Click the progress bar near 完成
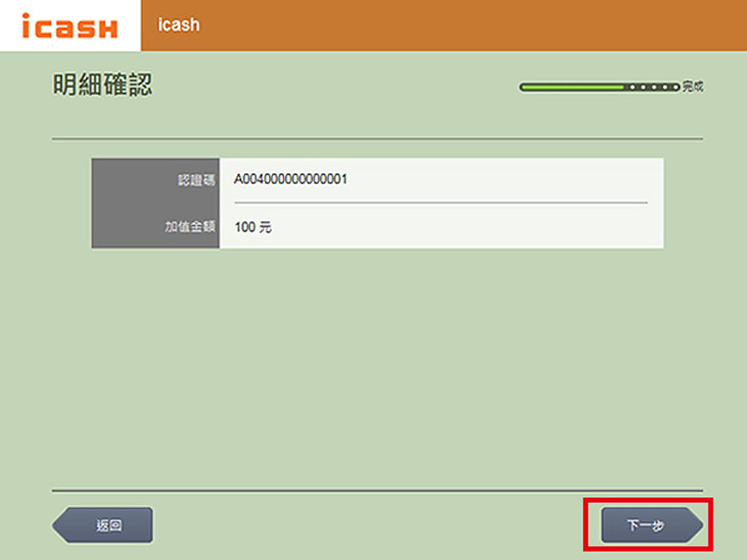 tap(600, 87)
